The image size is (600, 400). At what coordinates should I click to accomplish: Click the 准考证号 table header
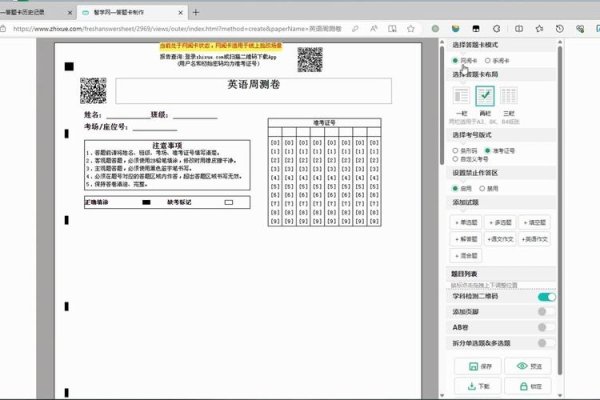coord(324,123)
